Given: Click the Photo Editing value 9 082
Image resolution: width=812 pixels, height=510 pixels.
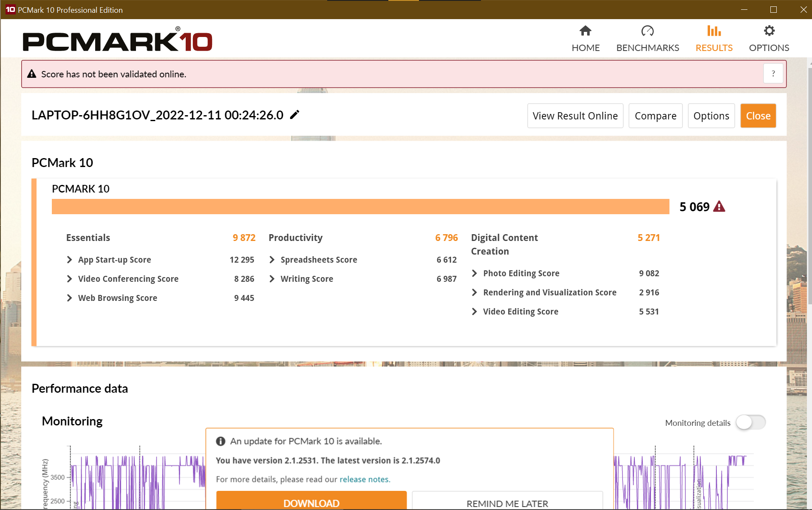Looking at the screenshot, I should click(649, 273).
